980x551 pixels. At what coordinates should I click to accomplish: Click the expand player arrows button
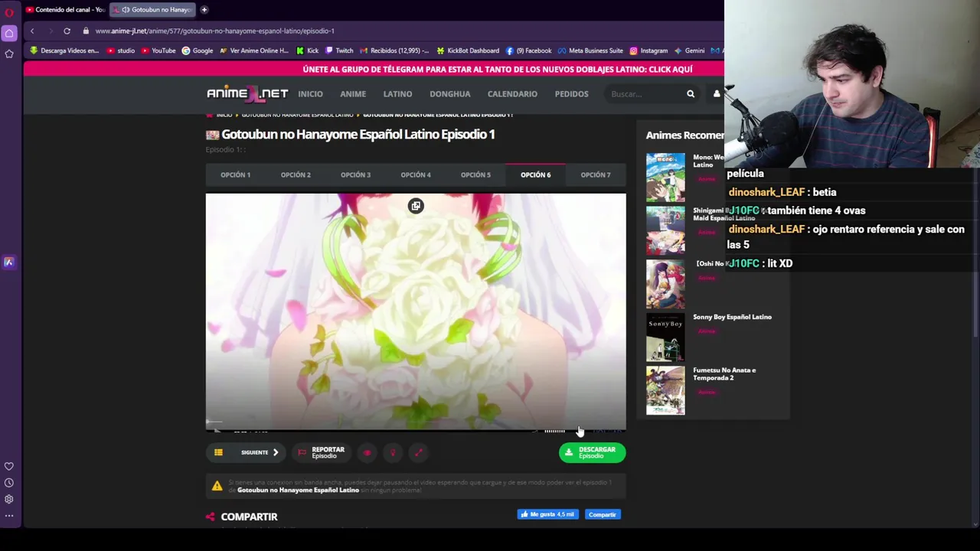pyautogui.click(x=419, y=453)
